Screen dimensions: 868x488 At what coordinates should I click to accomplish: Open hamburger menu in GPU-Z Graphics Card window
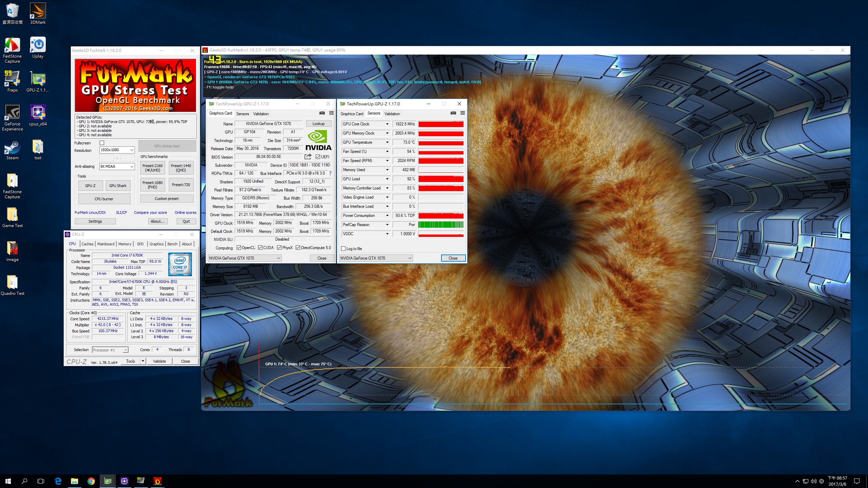pyautogui.click(x=331, y=113)
